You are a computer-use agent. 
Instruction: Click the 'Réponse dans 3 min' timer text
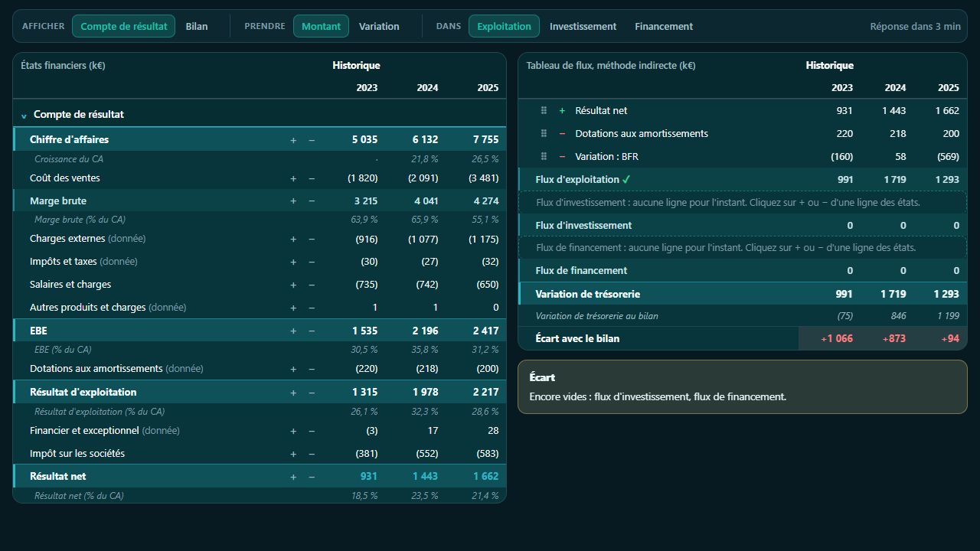915,26
